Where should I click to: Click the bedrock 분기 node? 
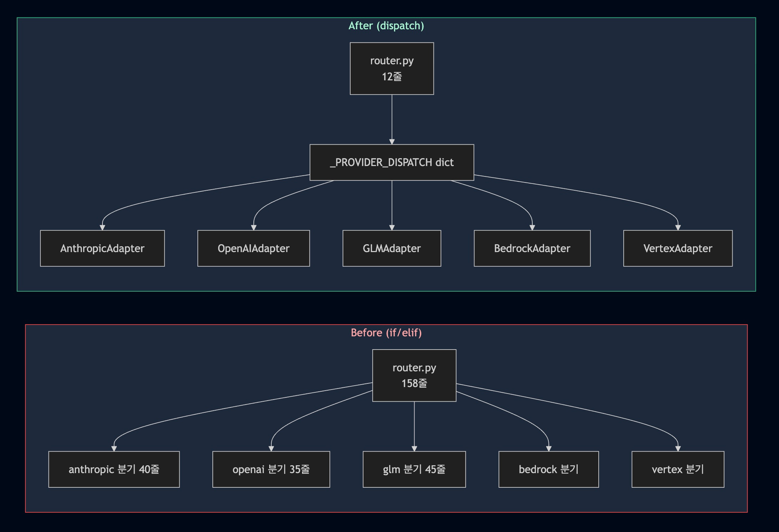pyautogui.click(x=548, y=469)
